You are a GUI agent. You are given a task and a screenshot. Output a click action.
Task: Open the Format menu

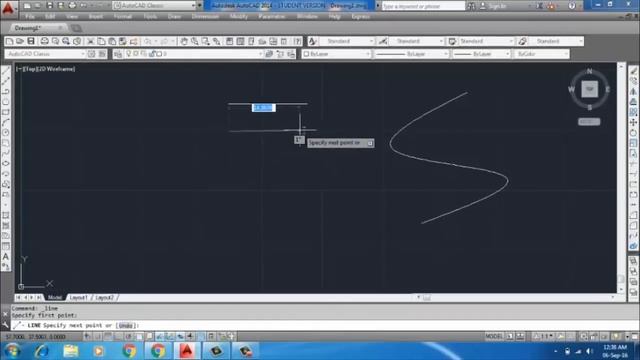(x=123, y=17)
